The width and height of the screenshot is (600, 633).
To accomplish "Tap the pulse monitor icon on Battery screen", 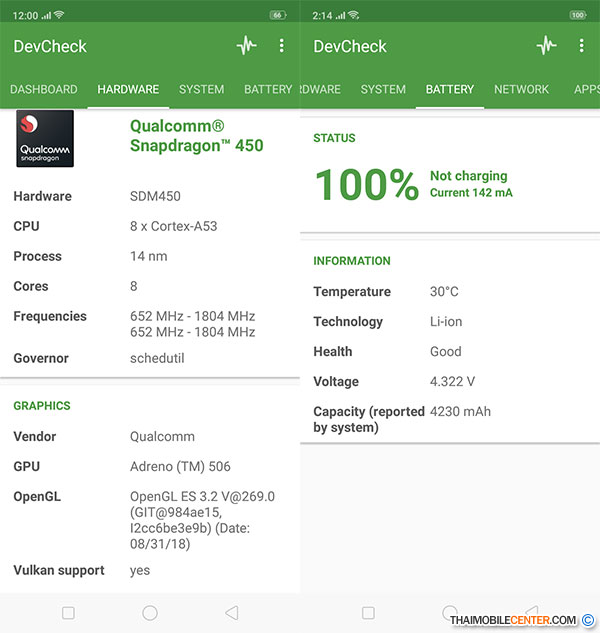I will pyautogui.click(x=546, y=46).
